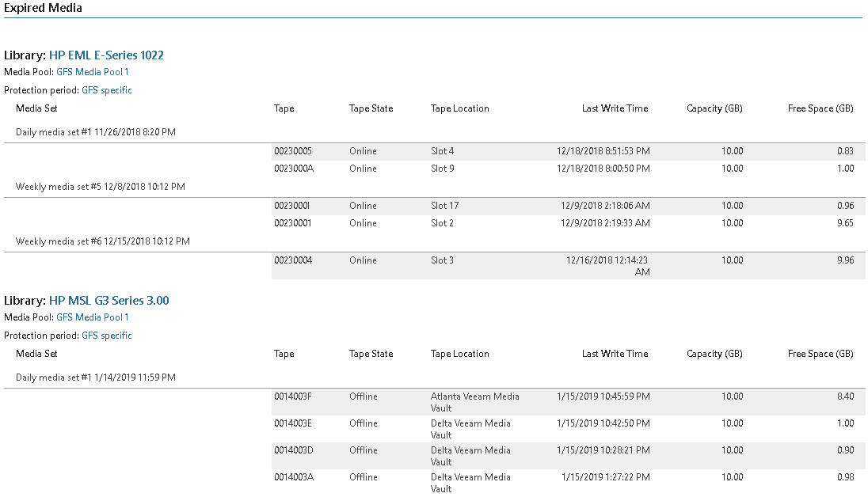Open the HP MSL G3 Series 3.00 library link
The width and height of the screenshot is (868, 497).
[109, 301]
